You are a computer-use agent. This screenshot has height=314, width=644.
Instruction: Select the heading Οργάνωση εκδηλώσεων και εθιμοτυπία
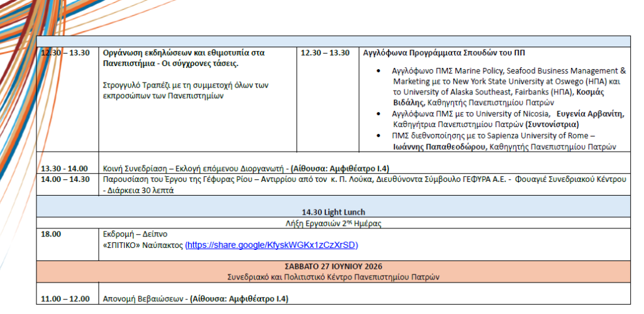[184, 59]
